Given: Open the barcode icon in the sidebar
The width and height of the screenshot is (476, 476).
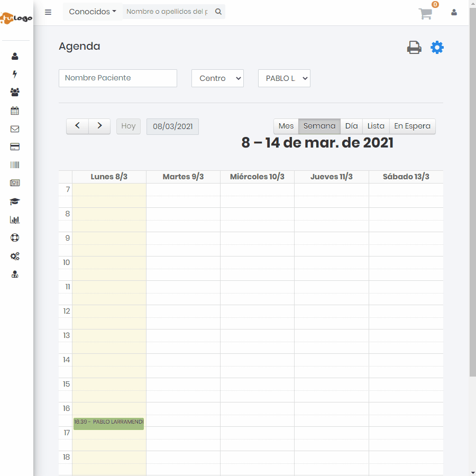Looking at the screenshot, I should click(15, 165).
